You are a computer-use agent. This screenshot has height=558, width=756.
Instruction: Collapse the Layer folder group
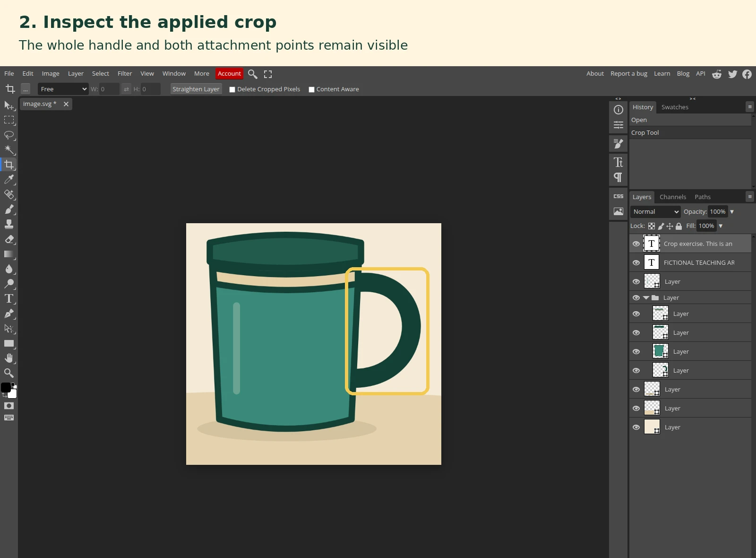646,298
